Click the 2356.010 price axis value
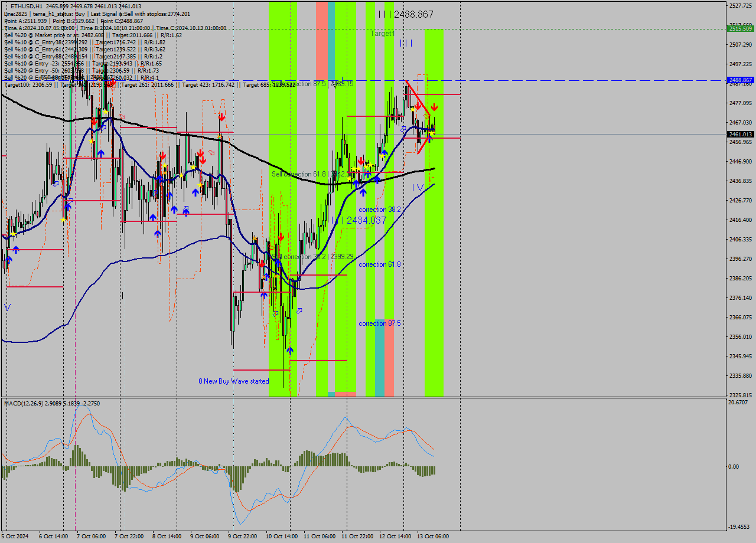 pyautogui.click(x=741, y=336)
